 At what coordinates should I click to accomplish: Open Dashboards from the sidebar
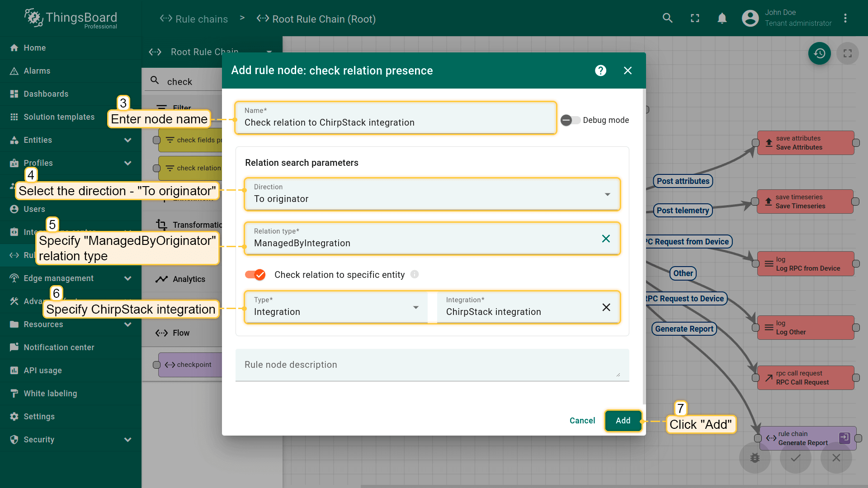(x=46, y=94)
